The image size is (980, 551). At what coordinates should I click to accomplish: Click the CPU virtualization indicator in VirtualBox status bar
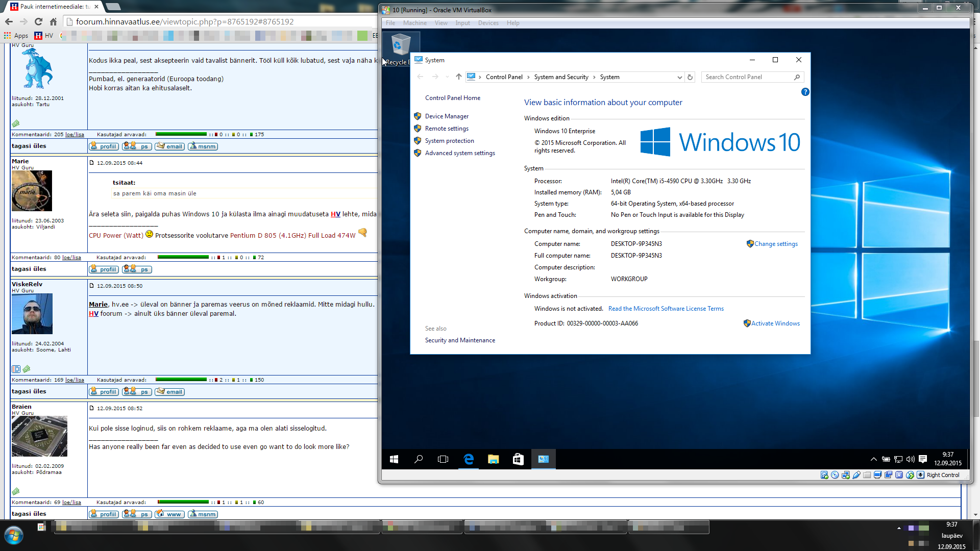click(899, 475)
